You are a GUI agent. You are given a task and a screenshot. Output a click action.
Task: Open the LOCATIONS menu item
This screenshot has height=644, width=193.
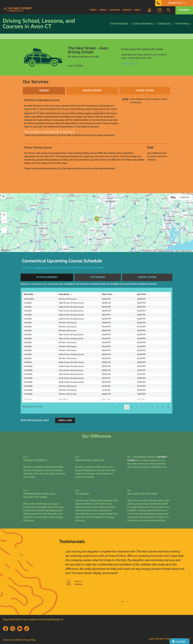coord(115,10)
